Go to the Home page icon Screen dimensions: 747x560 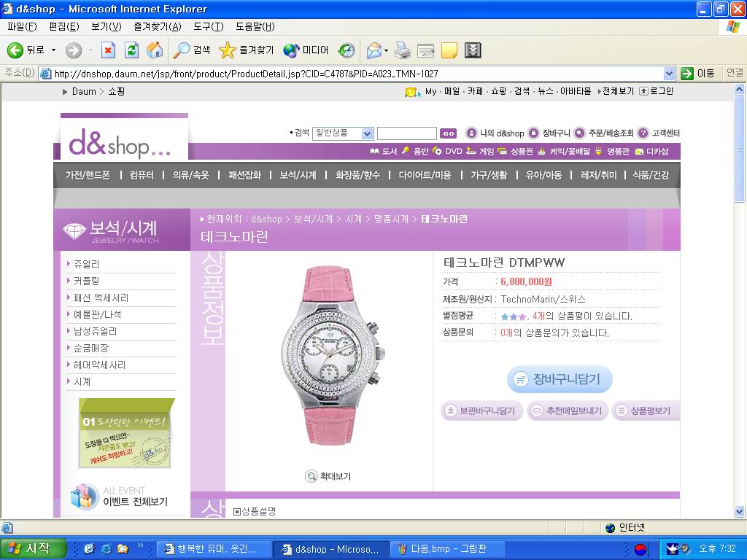[155, 50]
